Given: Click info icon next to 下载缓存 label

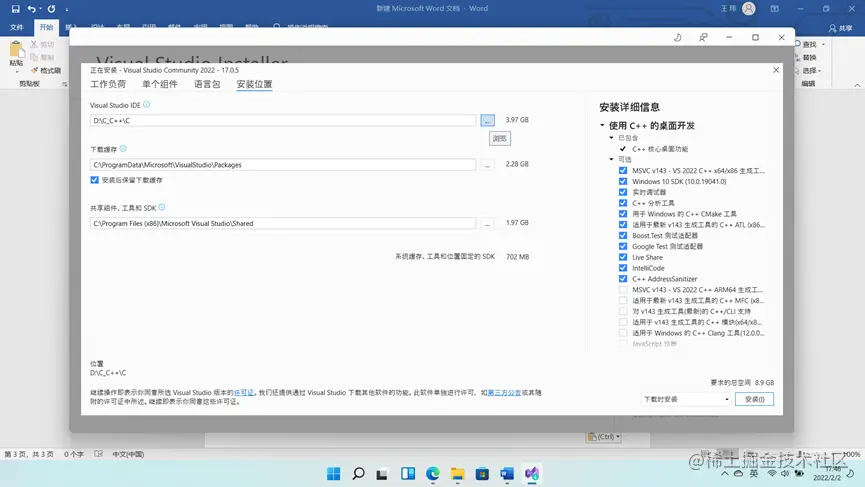Looking at the screenshot, I should pyautogui.click(x=123, y=148).
